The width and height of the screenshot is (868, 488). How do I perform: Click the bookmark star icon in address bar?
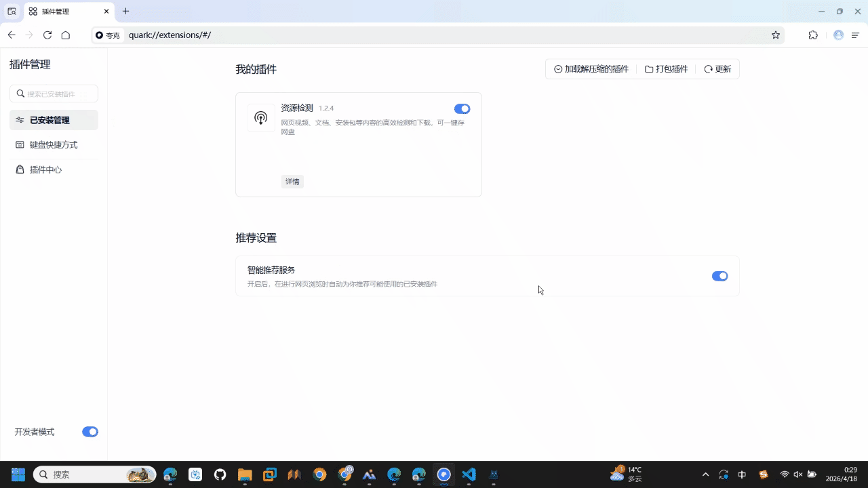[776, 35]
